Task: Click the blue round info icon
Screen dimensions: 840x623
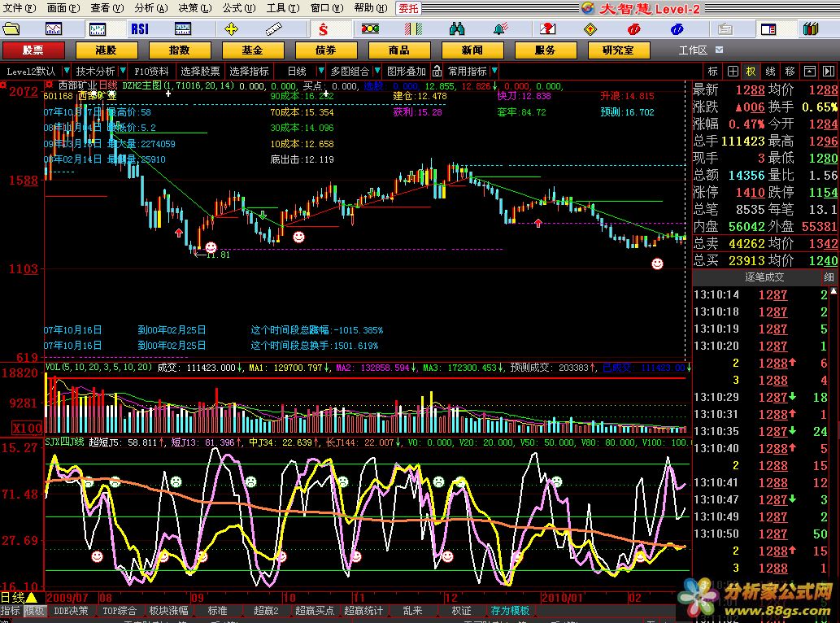Action: click(x=677, y=29)
